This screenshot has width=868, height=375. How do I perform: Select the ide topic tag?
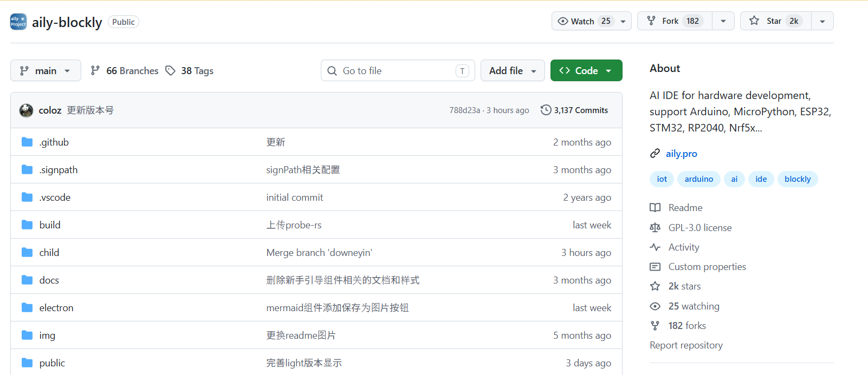pyautogui.click(x=761, y=179)
